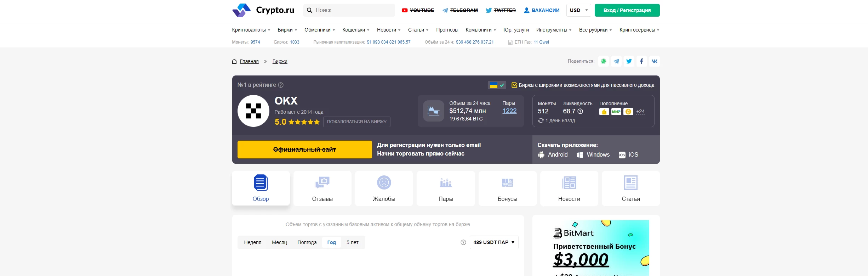Share via VK icon
Screen dimensions: 868x276
[x=655, y=61]
